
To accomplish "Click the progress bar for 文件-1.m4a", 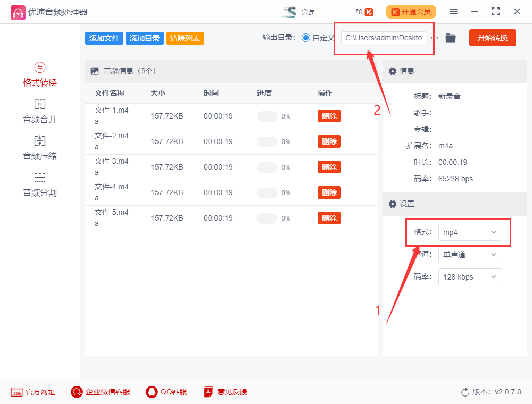I will (267, 116).
